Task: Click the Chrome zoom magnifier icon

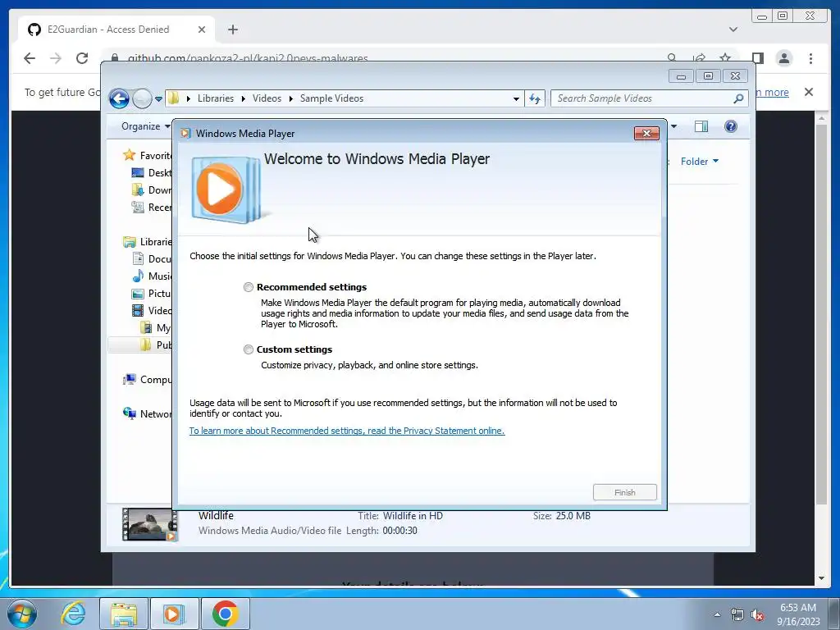Action: click(x=672, y=57)
